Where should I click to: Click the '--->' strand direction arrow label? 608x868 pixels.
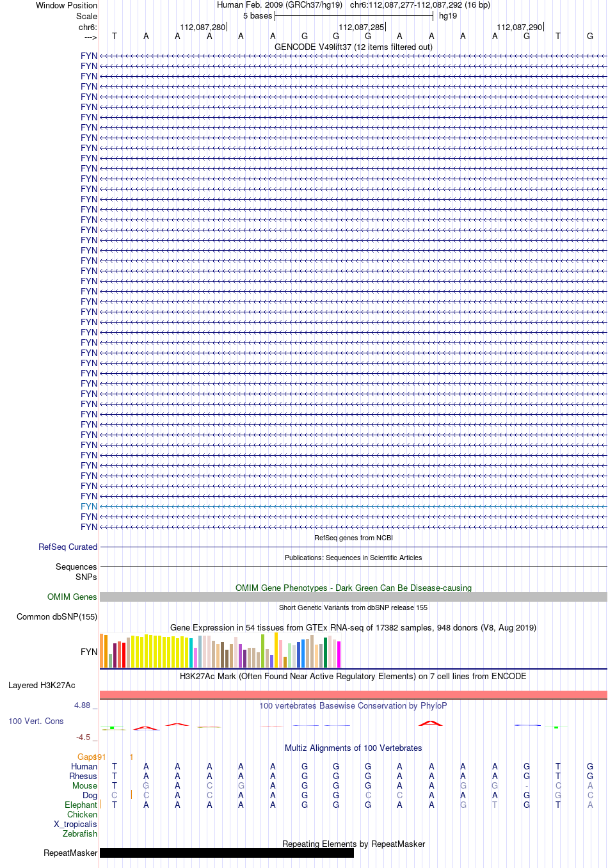point(90,37)
